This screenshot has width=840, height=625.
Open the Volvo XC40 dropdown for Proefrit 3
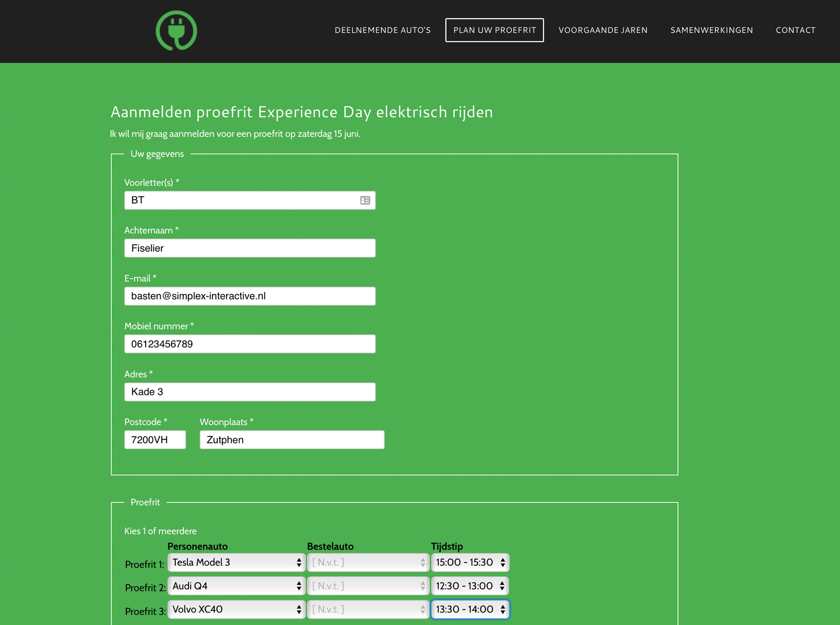[236, 609]
